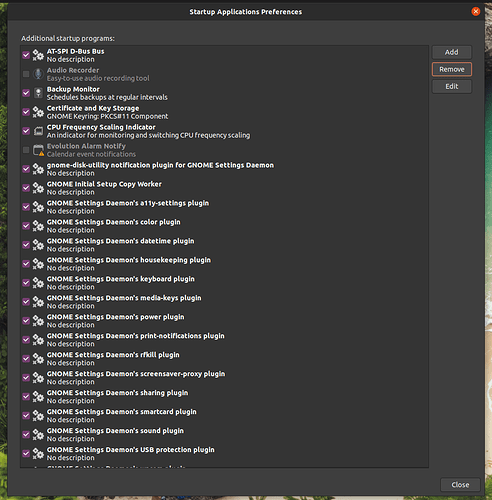Select "Schedules backups at regular intervals" text
Image resolution: width=492 pixels, height=500 pixels.
click(107, 97)
